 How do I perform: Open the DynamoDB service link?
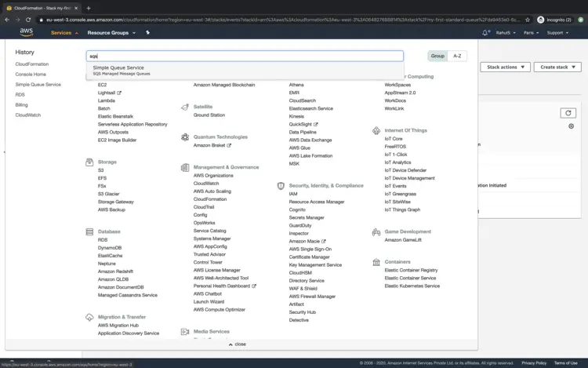pos(110,248)
